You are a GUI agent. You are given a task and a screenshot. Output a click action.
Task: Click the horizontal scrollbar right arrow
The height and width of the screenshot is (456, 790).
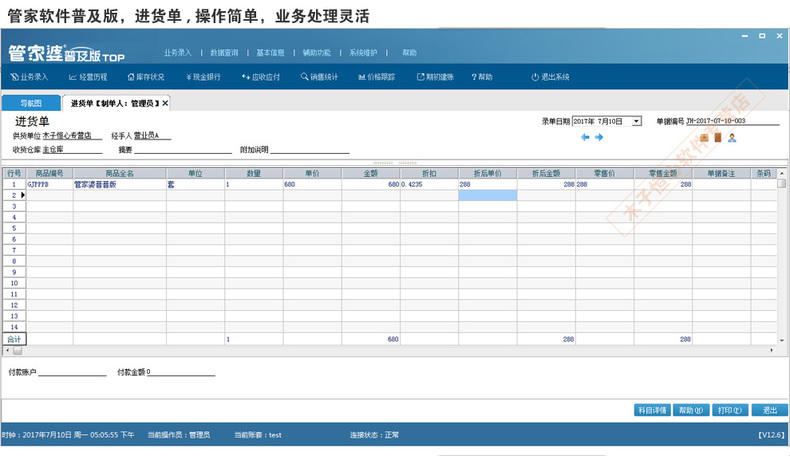pyautogui.click(x=771, y=350)
